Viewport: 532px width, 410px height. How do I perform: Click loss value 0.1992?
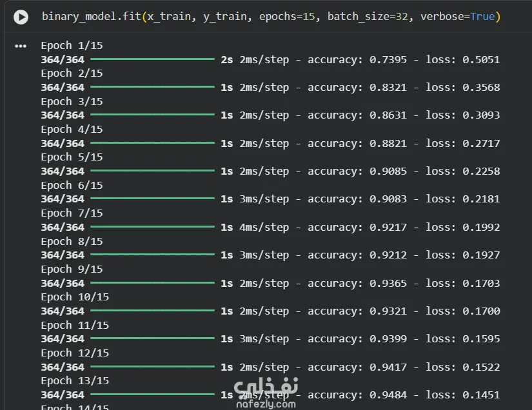481,227
